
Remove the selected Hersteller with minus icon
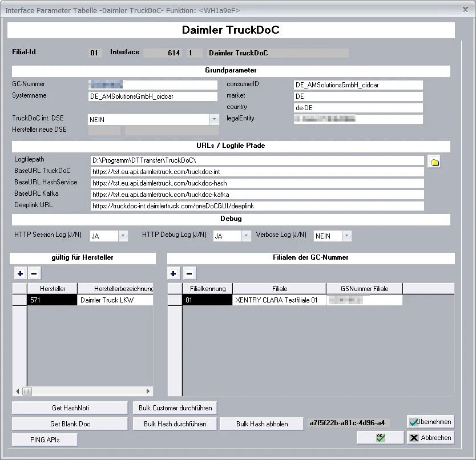coord(34,273)
